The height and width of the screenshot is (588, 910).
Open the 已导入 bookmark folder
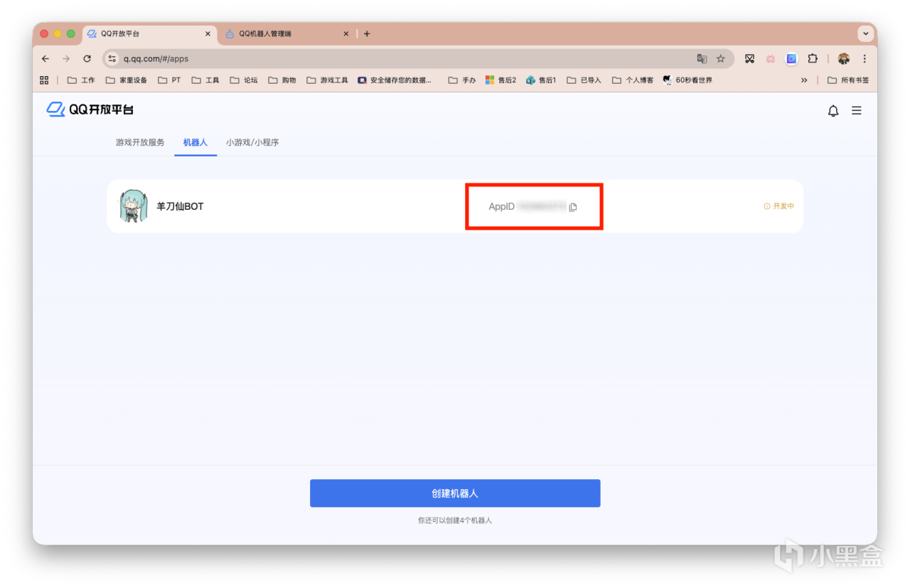click(584, 80)
